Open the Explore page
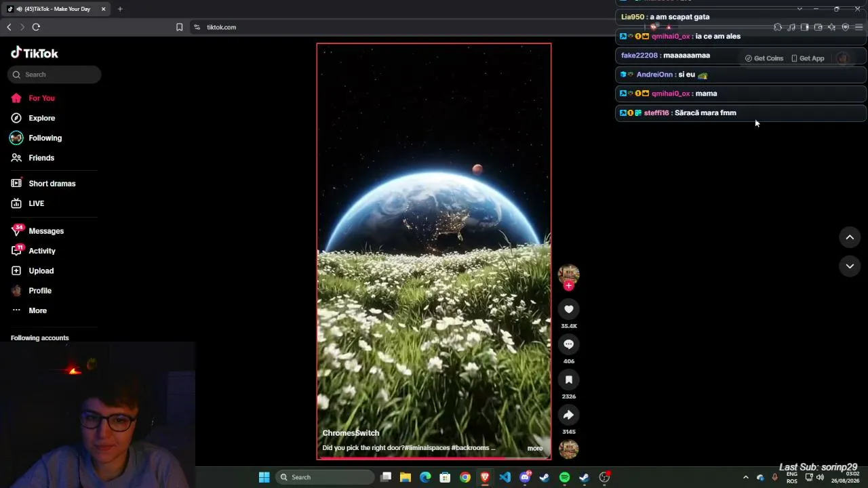Viewport: 868px width, 488px height. point(33,118)
